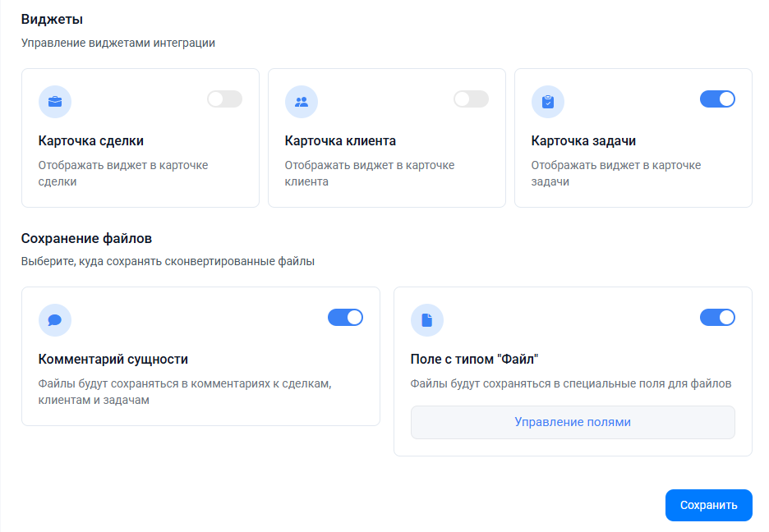Click the Сохранение файлов section heading
This screenshot has height=532, width=769.
[86, 239]
